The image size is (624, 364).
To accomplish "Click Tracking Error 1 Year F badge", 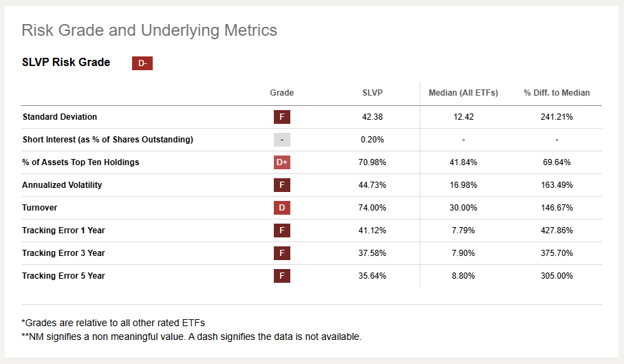I will [x=281, y=231].
